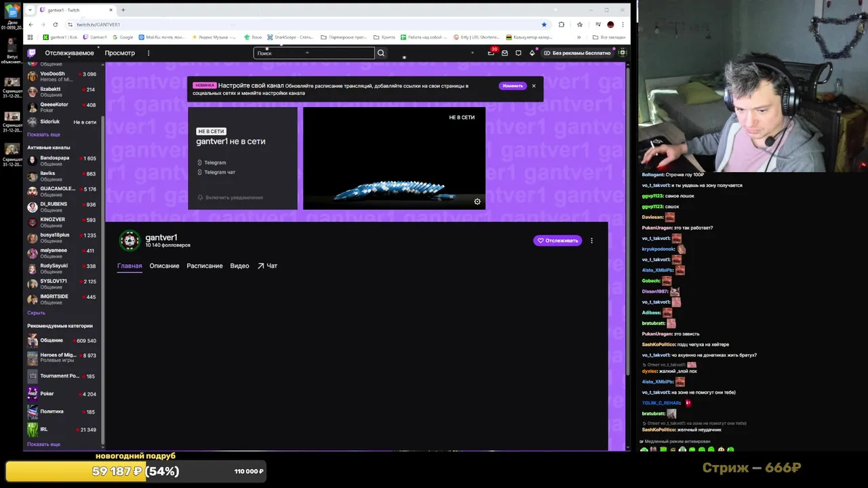Open the Twitch messages envelope icon

point(505,53)
